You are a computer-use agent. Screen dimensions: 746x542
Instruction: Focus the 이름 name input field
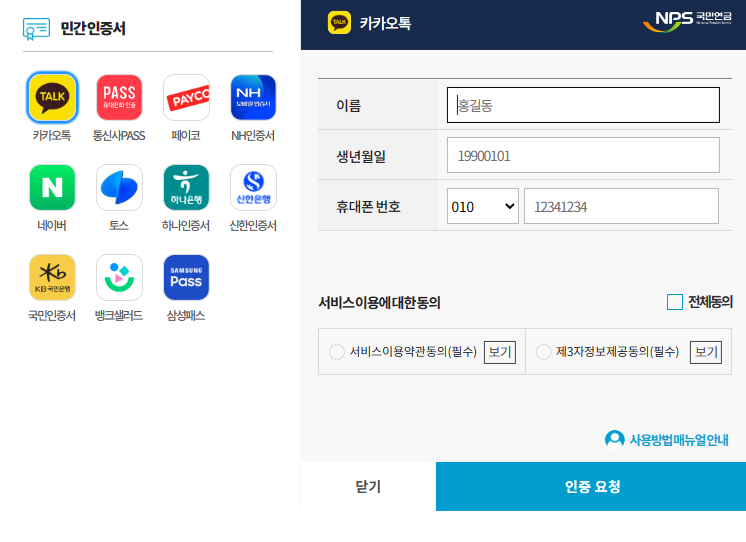(583, 105)
